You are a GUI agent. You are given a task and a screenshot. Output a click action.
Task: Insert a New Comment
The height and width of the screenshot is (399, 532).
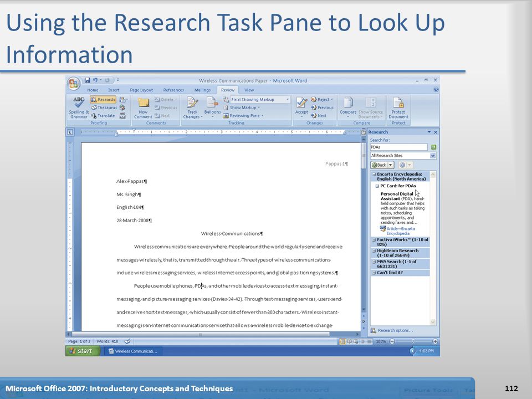143,108
